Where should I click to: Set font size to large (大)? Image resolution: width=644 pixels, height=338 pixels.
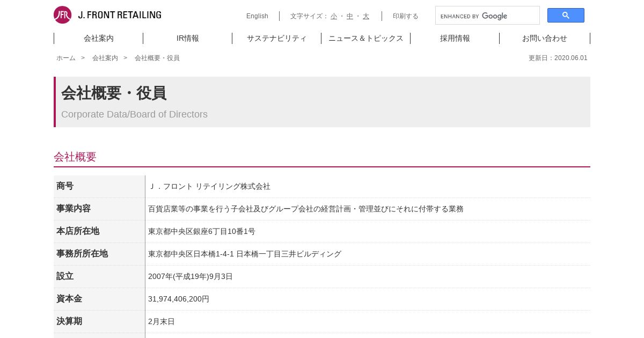[x=366, y=16]
